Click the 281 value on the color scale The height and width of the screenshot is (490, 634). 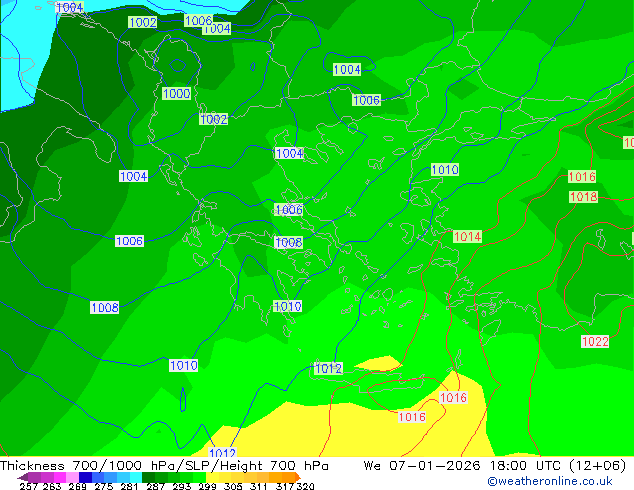129,486
